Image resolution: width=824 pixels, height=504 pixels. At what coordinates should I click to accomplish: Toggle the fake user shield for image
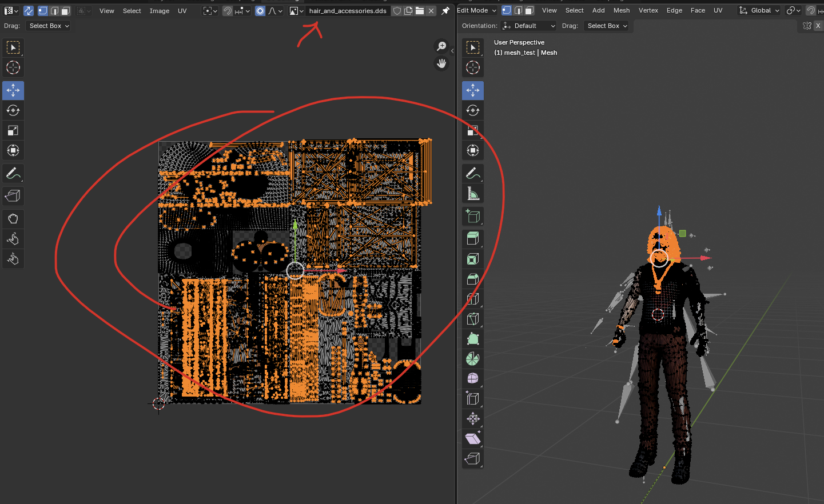(x=397, y=11)
